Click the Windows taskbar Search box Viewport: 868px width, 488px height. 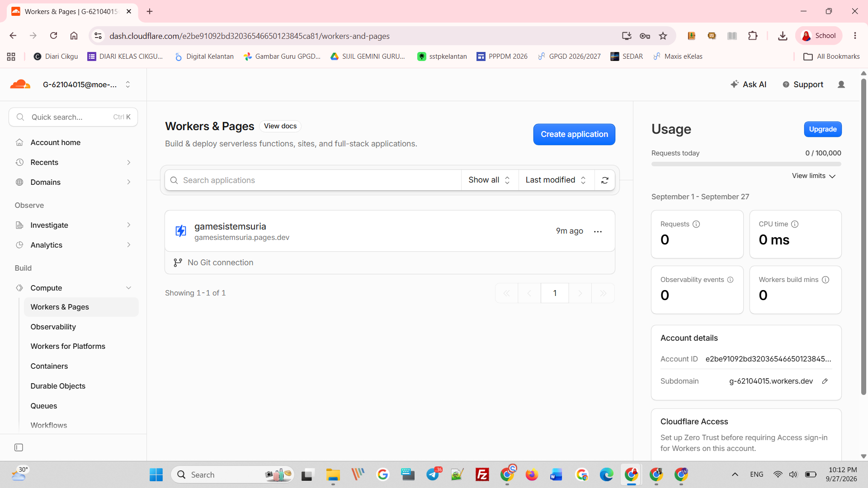pyautogui.click(x=233, y=475)
